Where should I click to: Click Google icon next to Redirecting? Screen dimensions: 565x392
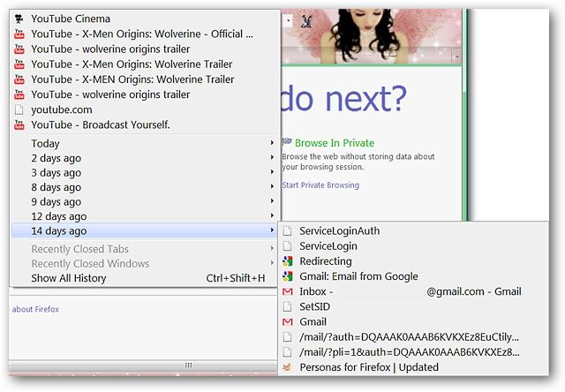288,261
